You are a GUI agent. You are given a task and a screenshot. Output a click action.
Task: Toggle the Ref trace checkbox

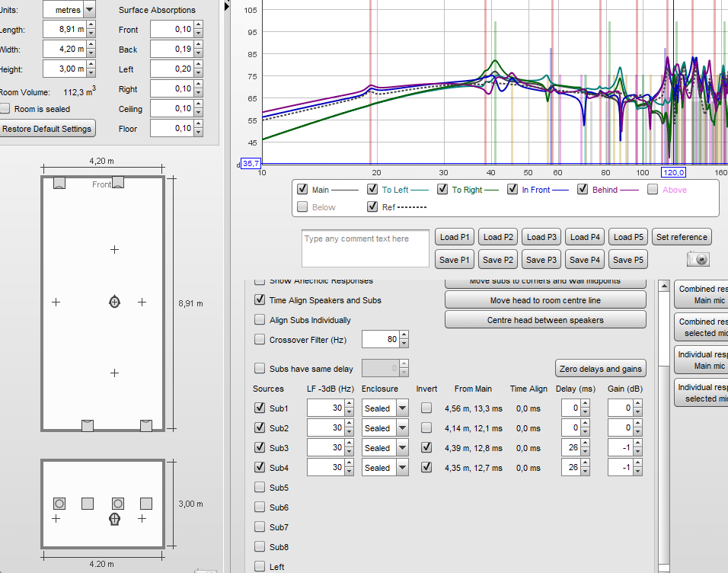372,206
